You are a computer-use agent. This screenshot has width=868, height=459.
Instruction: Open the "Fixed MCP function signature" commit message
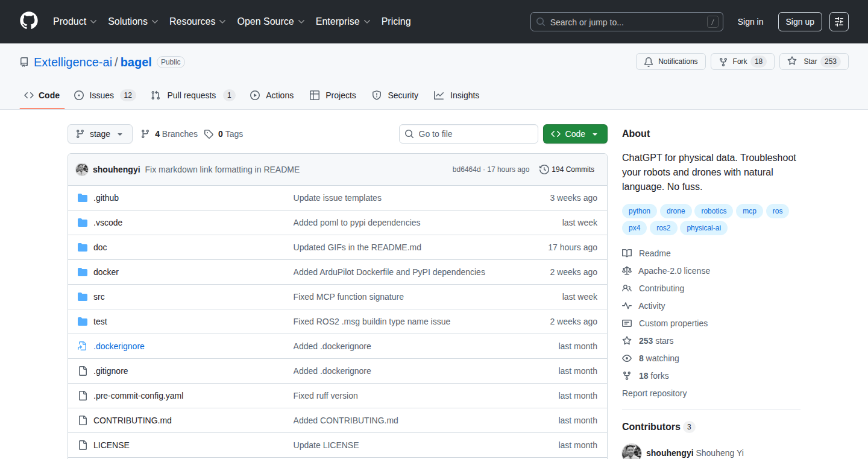[348, 297]
